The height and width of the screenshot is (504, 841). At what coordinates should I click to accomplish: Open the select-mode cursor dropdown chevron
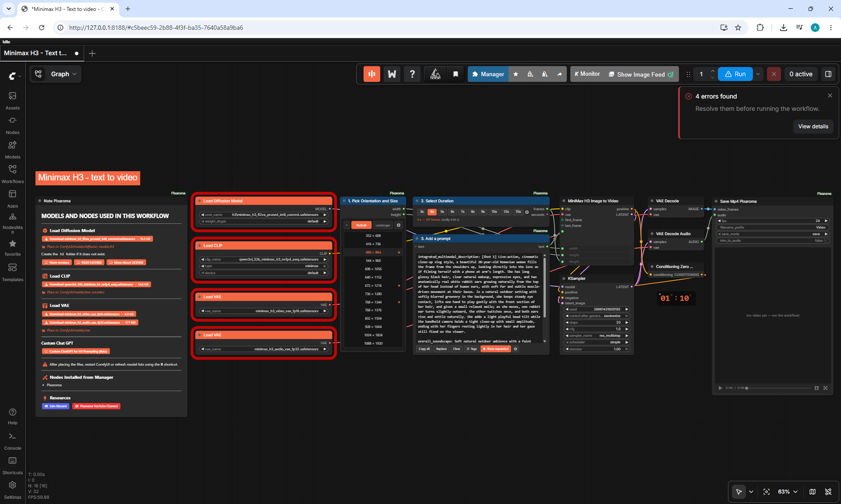751,492
